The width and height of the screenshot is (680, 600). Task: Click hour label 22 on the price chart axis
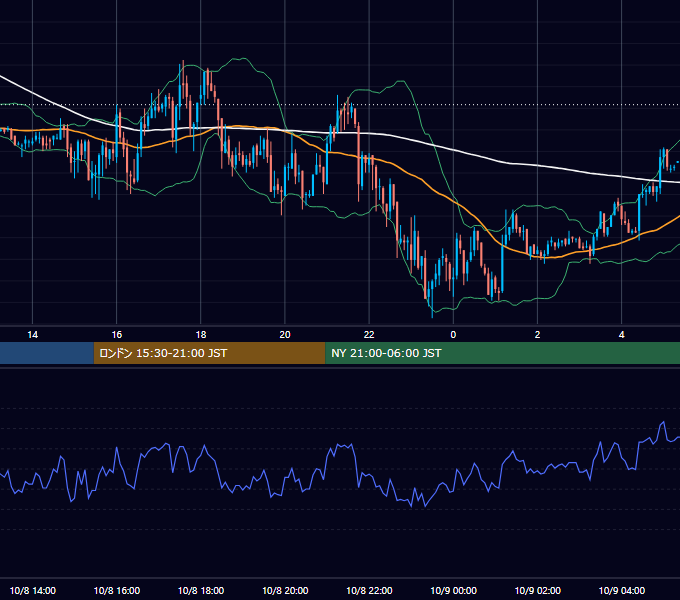[369, 335]
